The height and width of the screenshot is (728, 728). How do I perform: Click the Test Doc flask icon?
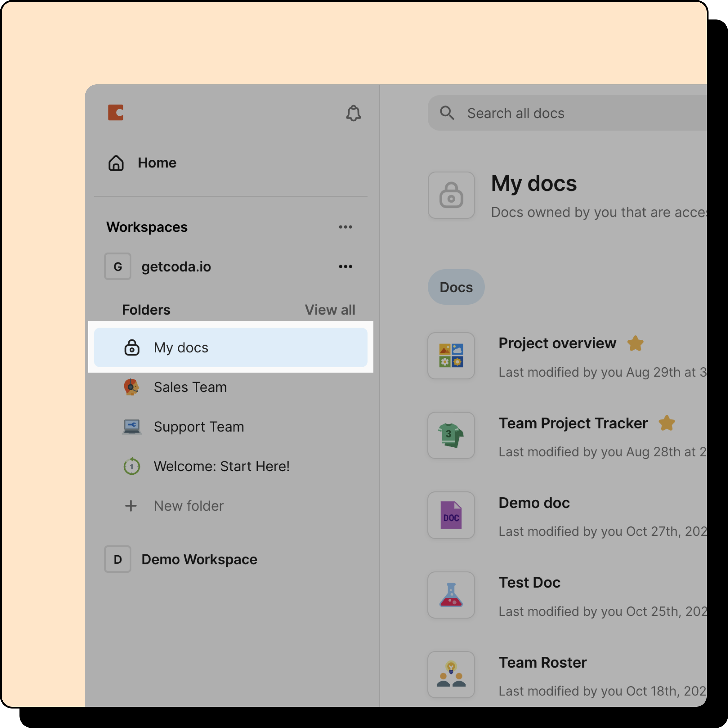(x=451, y=595)
